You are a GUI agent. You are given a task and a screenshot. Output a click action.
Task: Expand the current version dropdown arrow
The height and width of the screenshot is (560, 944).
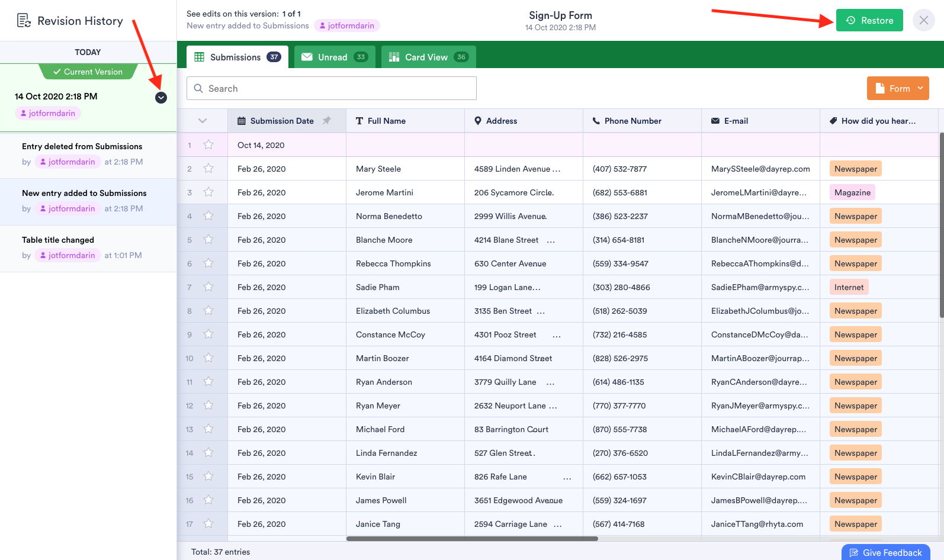[x=161, y=98]
